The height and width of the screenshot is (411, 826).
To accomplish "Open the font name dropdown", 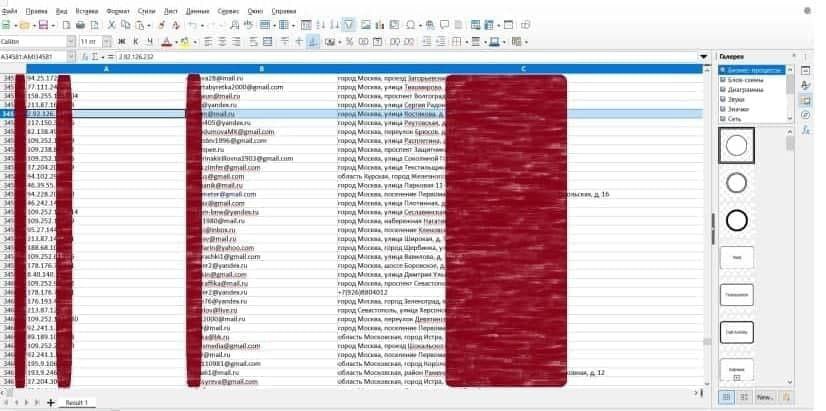I will pos(71,42).
